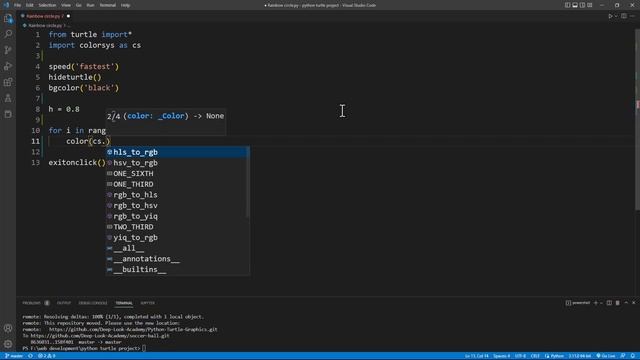Viewport: 640px width, 360px height.
Task: Select TWO_THIRD suggestion
Action: click(178, 227)
